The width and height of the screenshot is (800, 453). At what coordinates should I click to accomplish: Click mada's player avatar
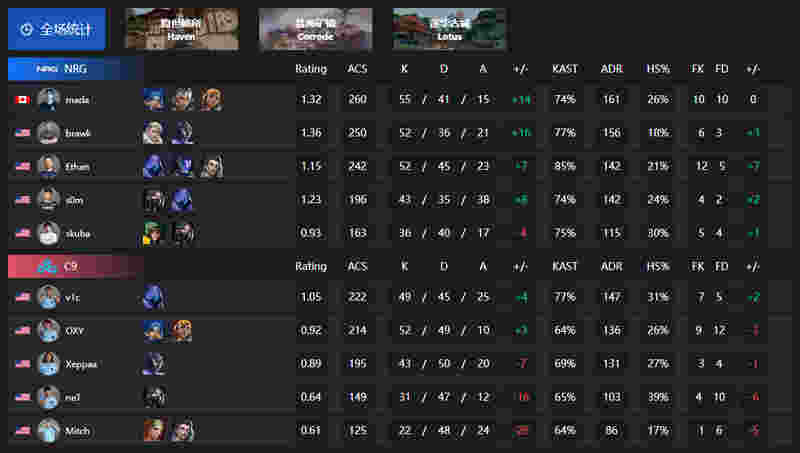coord(48,99)
